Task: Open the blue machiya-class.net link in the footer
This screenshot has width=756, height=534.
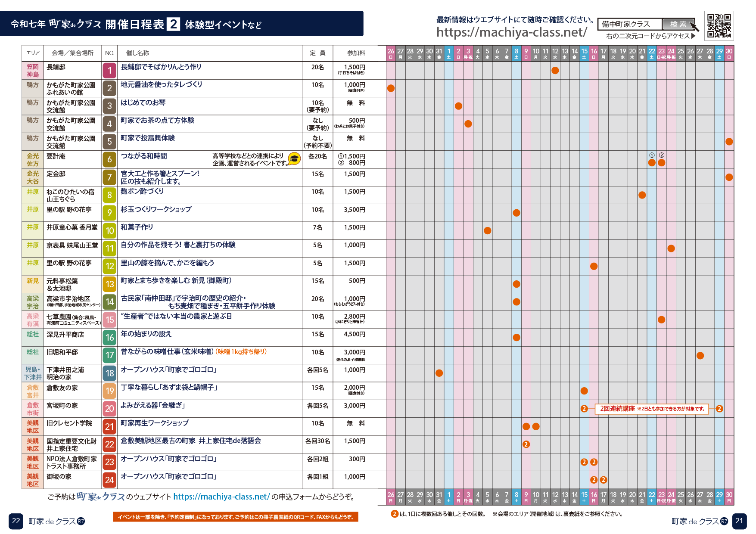Action: [x=221, y=497]
